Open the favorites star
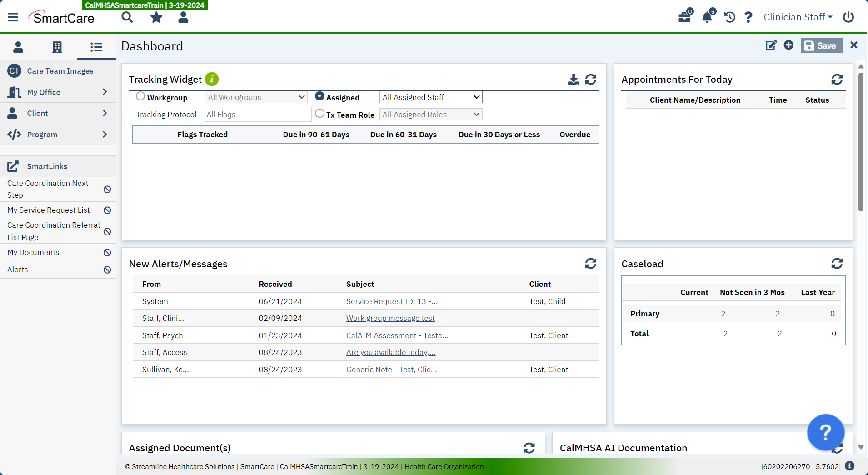The width and height of the screenshot is (868, 475). (x=155, y=17)
